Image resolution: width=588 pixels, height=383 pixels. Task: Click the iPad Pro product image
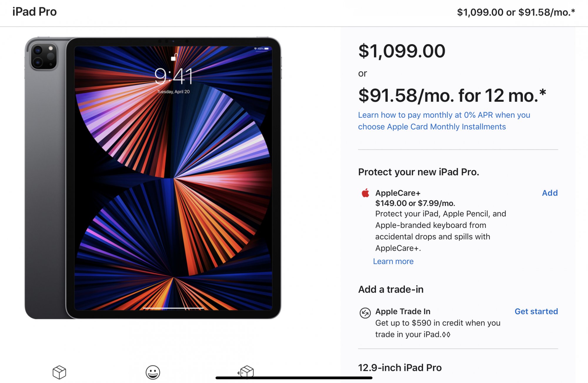[x=153, y=178]
